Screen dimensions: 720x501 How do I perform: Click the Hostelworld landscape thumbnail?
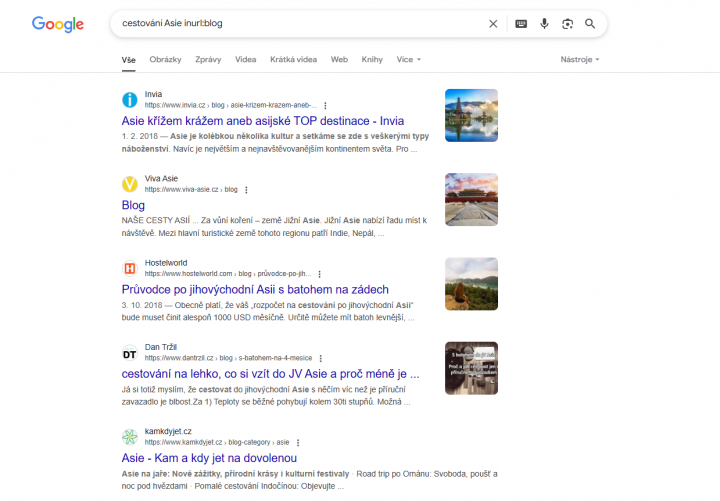coord(471,284)
